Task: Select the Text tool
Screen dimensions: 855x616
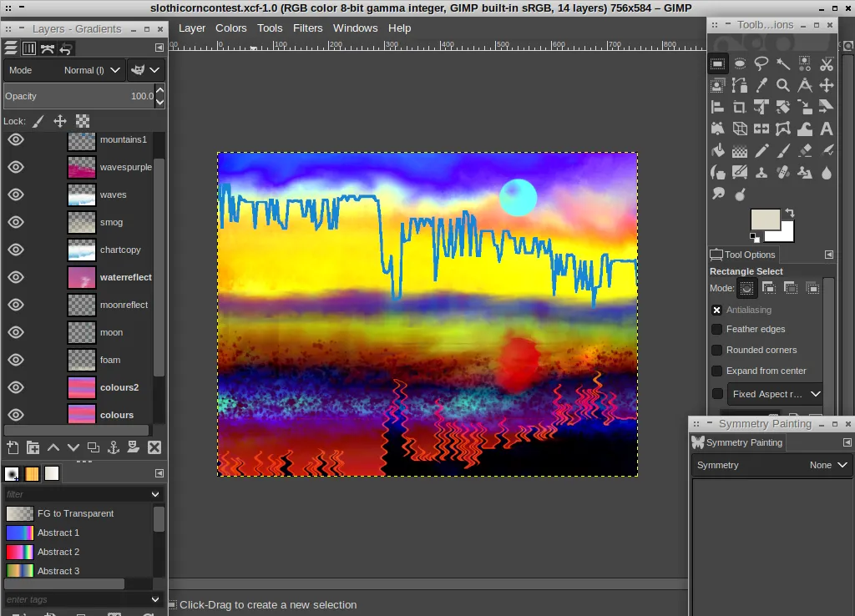Action: click(827, 129)
